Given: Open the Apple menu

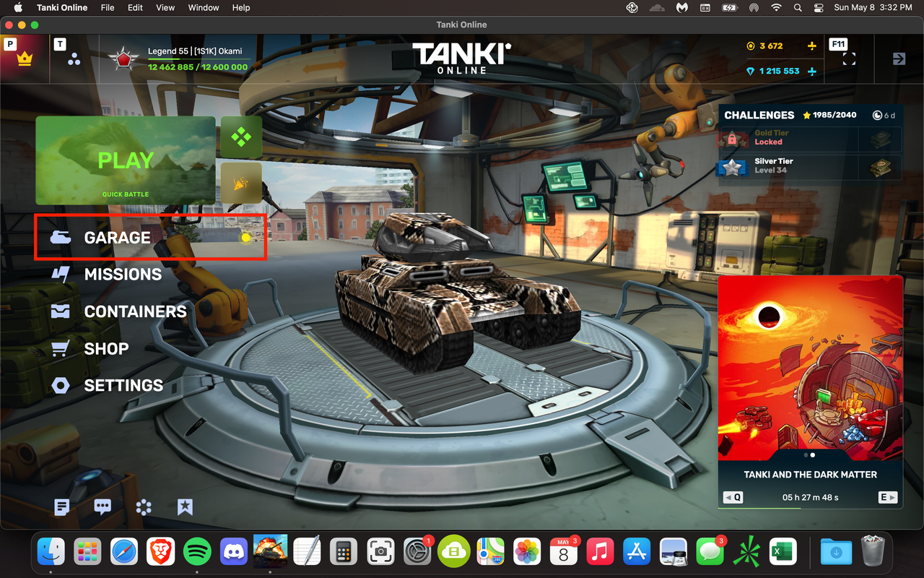Looking at the screenshot, I should (18, 7).
